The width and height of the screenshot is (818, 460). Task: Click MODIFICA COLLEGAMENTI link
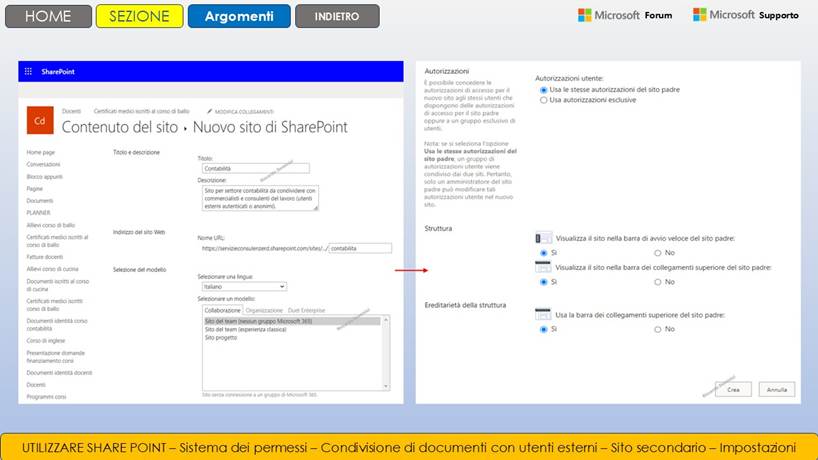[244, 112]
